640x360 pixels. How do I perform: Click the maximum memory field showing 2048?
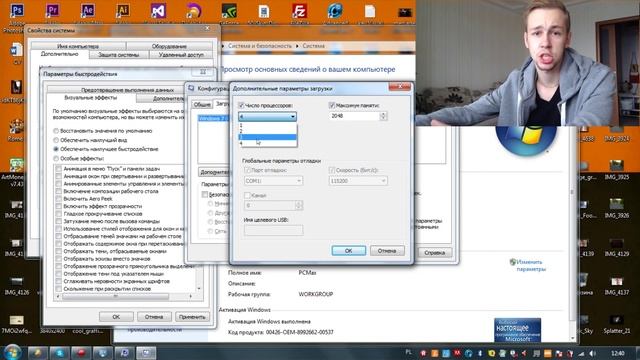click(354, 116)
